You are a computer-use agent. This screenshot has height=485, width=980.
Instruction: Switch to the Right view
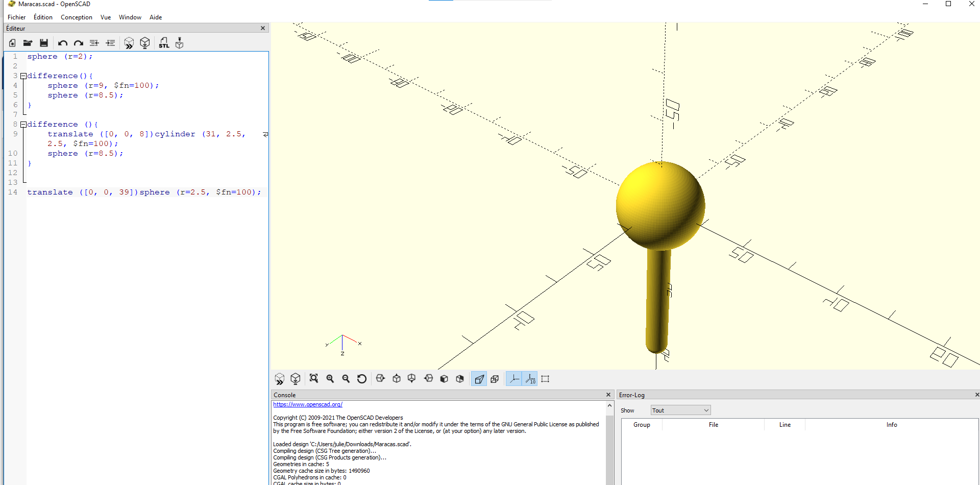(380, 379)
